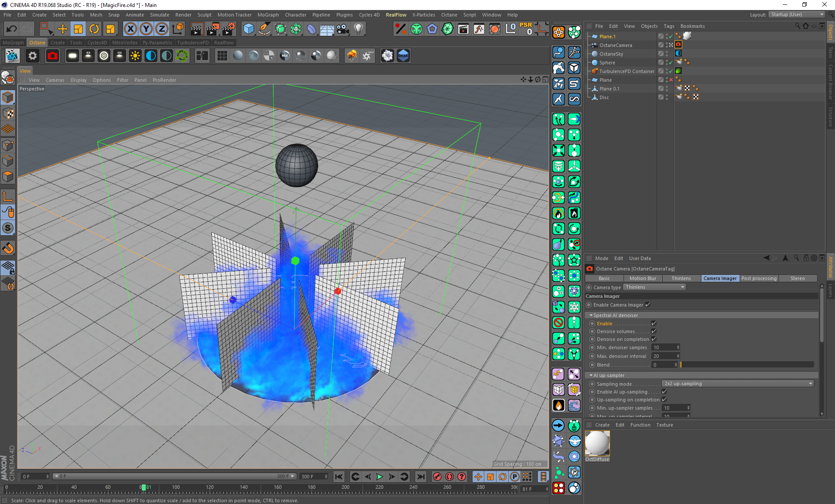Click the X-Particles fire emitter icon
The width and height of the screenshot is (835, 504).
pyautogui.click(x=559, y=405)
